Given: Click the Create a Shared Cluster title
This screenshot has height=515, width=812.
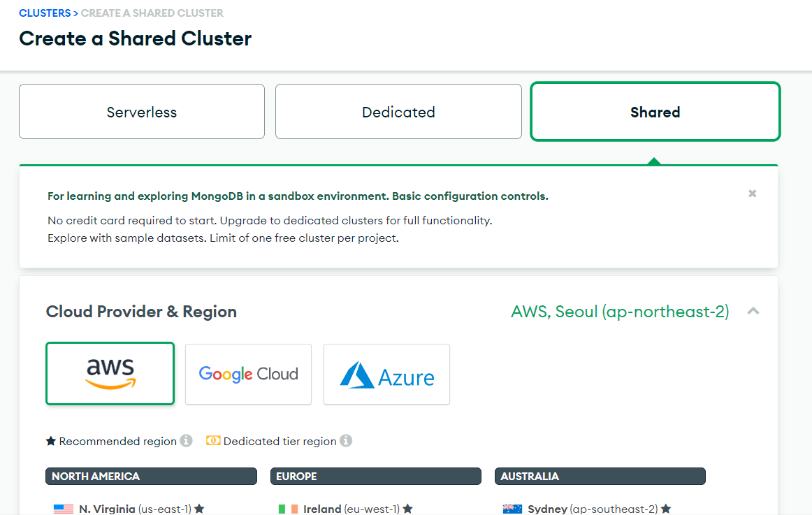Looking at the screenshot, I should [x=136, y=38].
